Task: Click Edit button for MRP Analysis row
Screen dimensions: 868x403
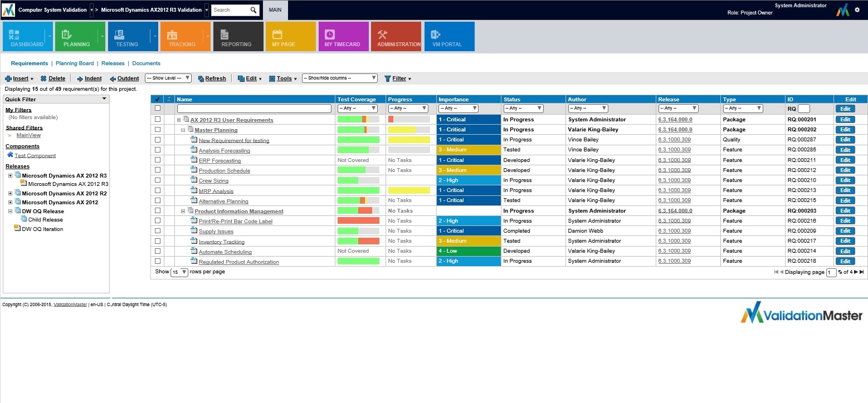Action: (x=845, y=190)
